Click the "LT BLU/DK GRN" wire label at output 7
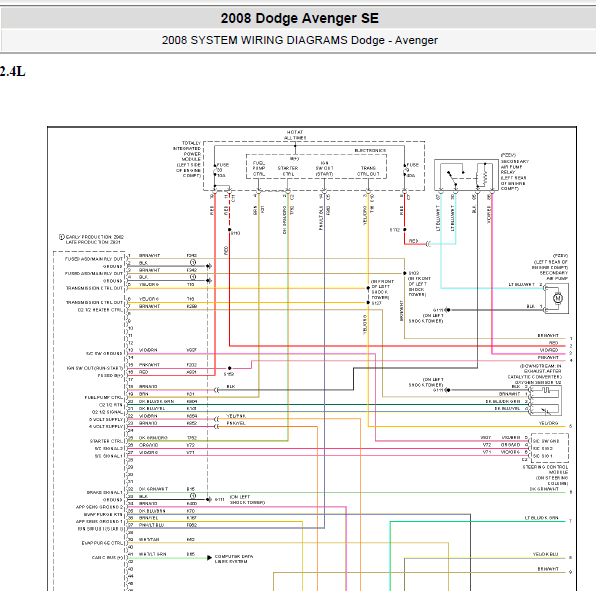 click(x=542, y=518)
